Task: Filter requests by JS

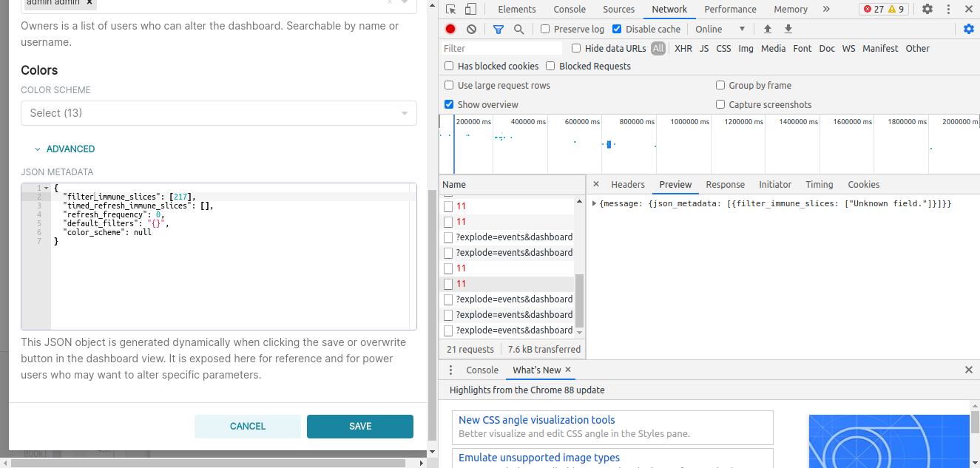Action: pyautogui.click(x=704, y=48)
